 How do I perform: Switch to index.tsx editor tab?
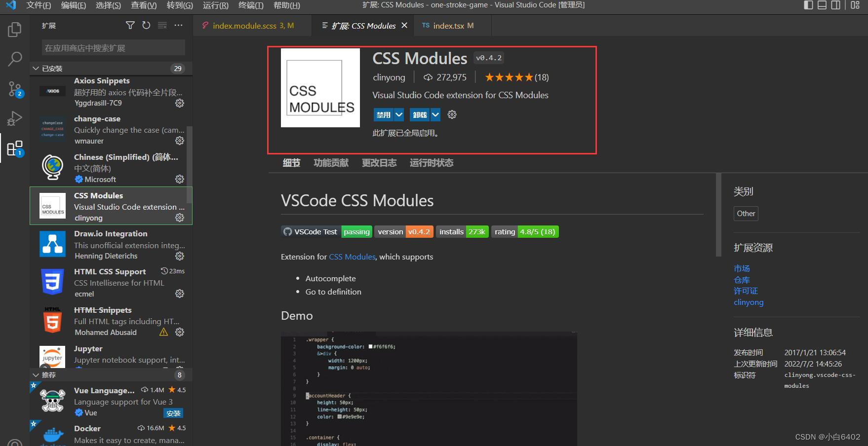click(453, 26)
